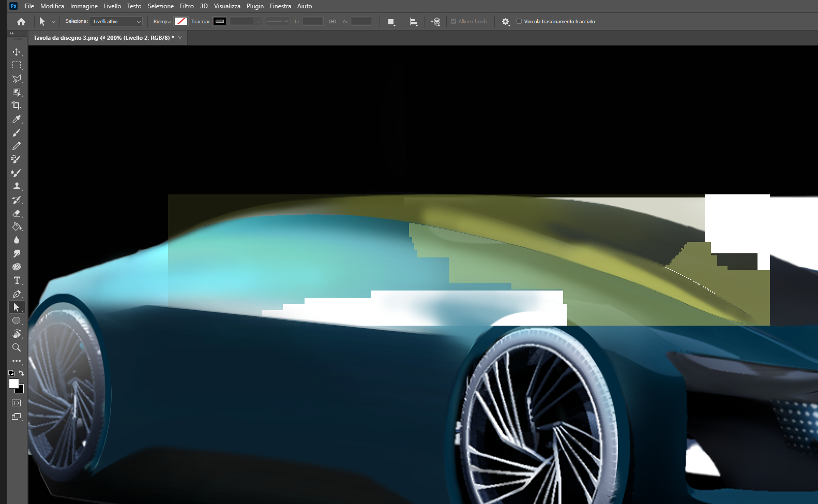This screenshot has height=504, width=818.
Task: Open the Finestra menu
Action: click(x=280, y=6)
